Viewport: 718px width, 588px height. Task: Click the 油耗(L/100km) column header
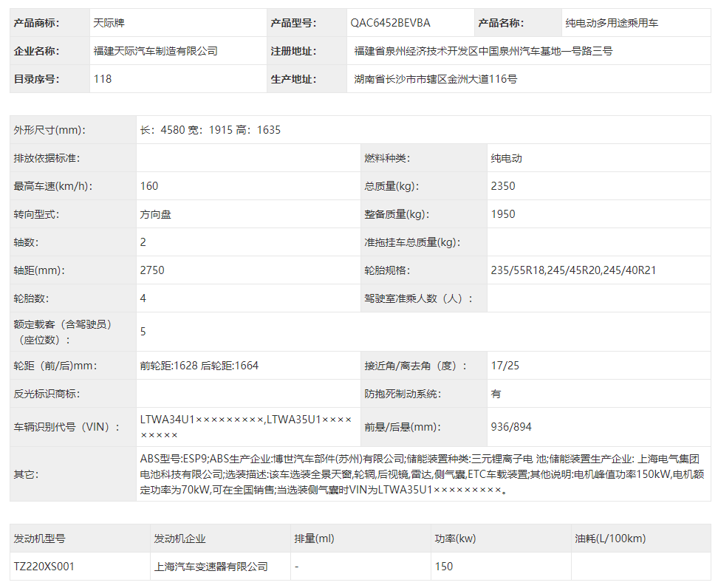(x=610, y=539)
